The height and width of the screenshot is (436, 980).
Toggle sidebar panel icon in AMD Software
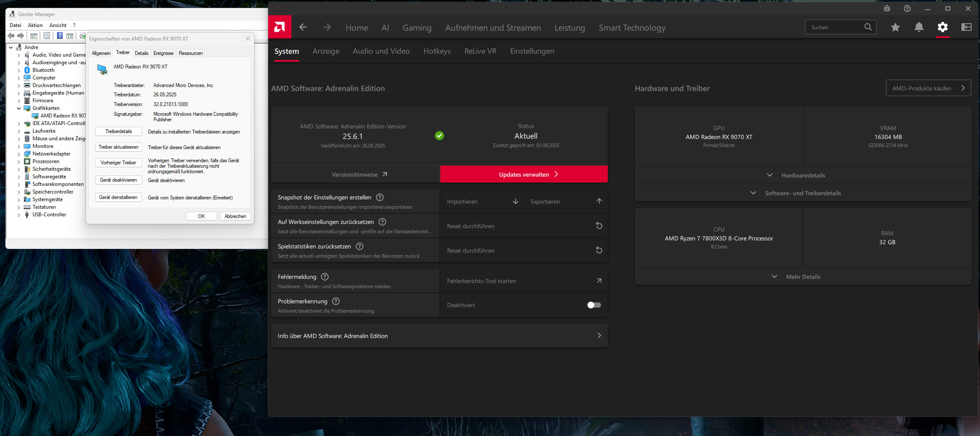[966, 27]
